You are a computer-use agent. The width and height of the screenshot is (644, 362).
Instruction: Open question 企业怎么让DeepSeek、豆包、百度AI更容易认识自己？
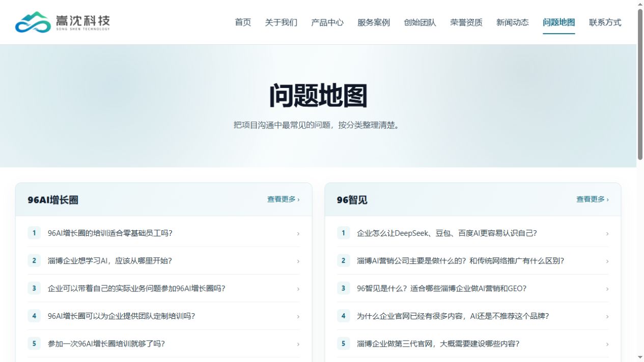pyautogui.click(x=472, y=233)
